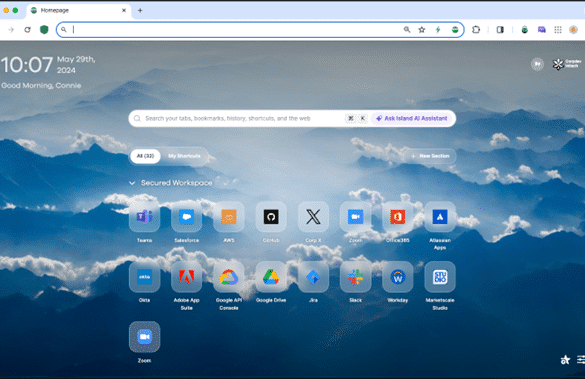Open the Jira shortcut
The image size is (585, 379).
tap(313, 277)
